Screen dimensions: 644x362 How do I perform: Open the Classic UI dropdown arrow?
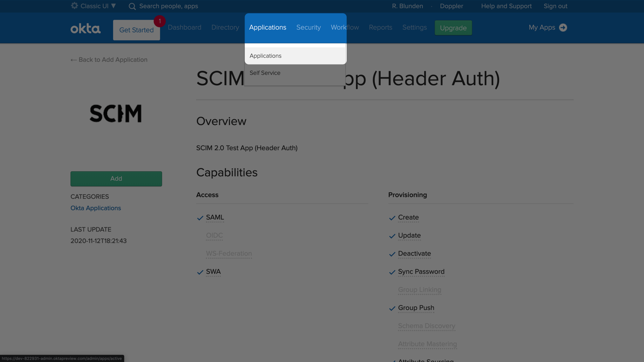pyautogui.click(x=113, y=6)
